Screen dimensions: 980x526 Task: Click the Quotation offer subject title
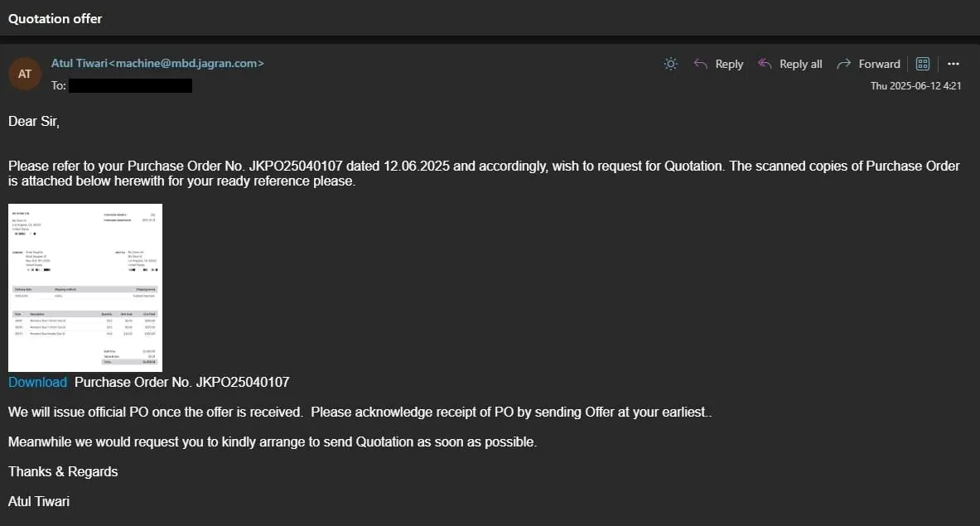tap(56, 18)
